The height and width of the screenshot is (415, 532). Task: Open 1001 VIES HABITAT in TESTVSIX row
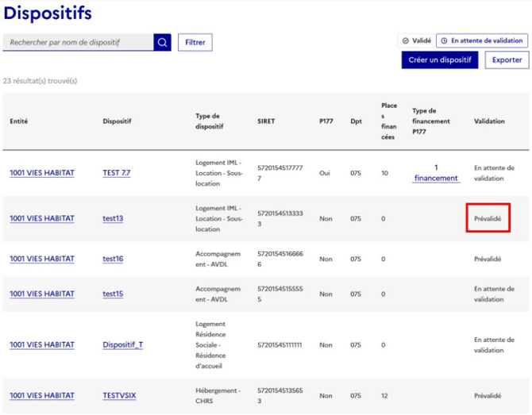click(x=42, y=395)
